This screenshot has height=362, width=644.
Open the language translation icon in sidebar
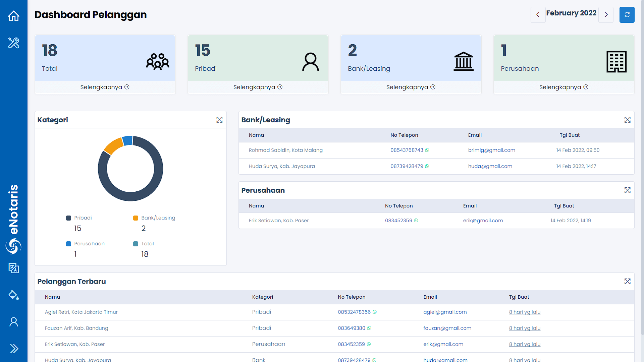pyautogui.click(x=14, y=268)
